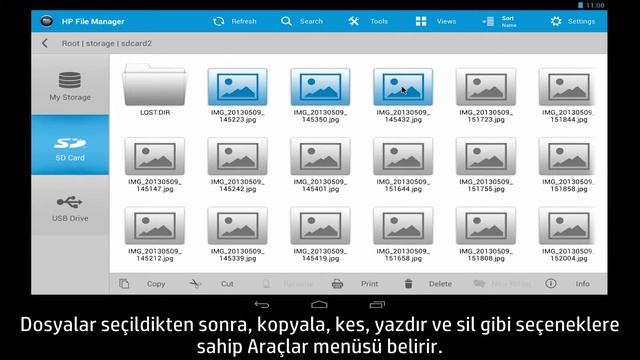Click sdcard2 in the breadcrumb path

[136, 43]
